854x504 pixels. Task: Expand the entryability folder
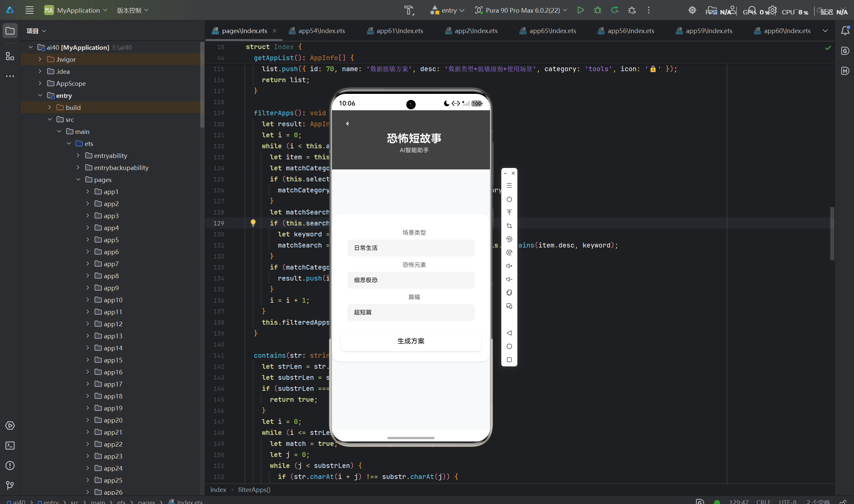click(x=78, y=156)
